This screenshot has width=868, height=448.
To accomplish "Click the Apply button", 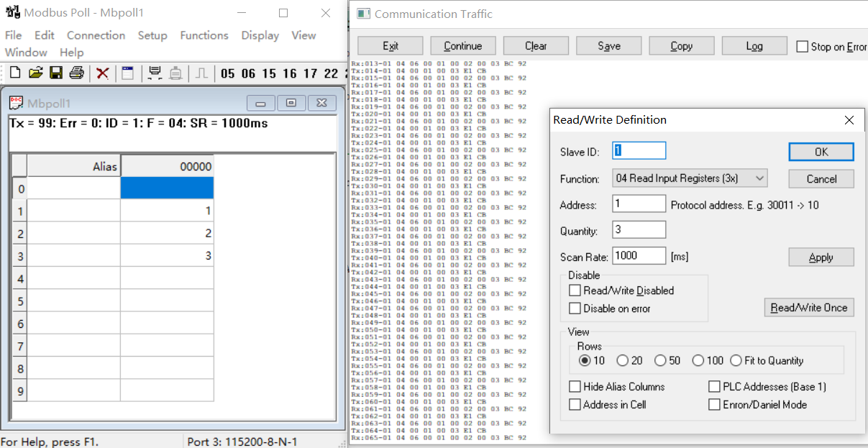I will click(x=821, y=257).
